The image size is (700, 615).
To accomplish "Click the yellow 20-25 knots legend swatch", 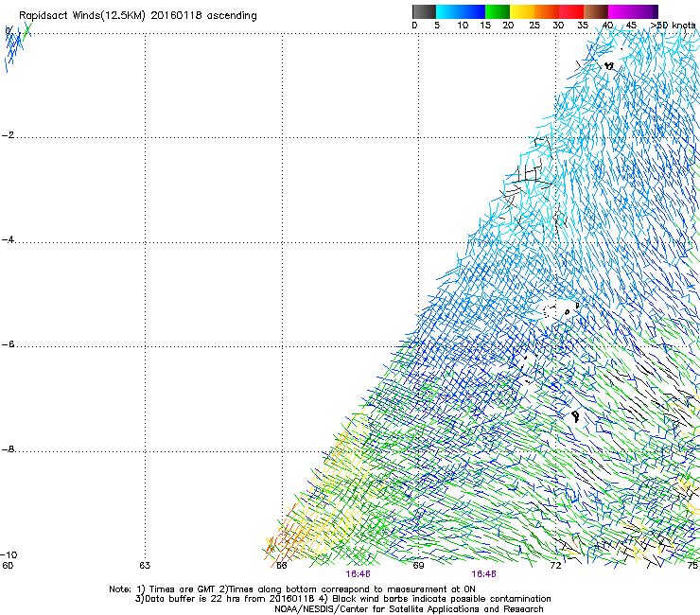I will click(522, 11).
